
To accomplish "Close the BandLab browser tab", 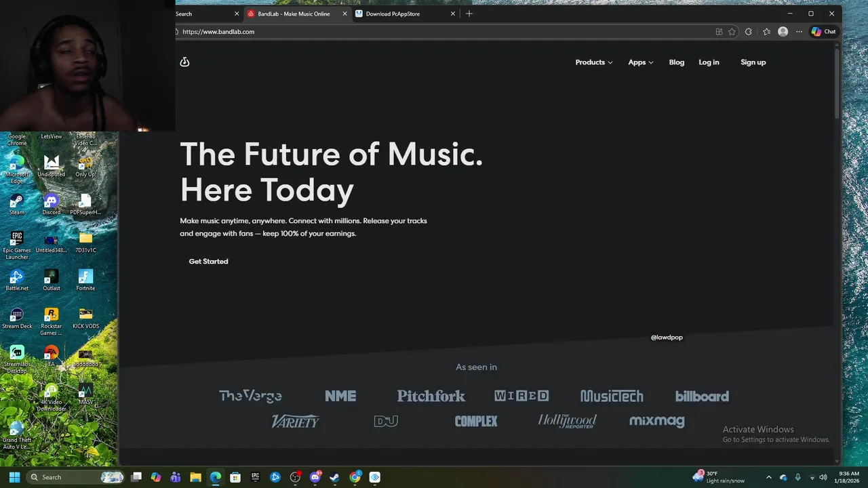I will (x=344, y=14).
